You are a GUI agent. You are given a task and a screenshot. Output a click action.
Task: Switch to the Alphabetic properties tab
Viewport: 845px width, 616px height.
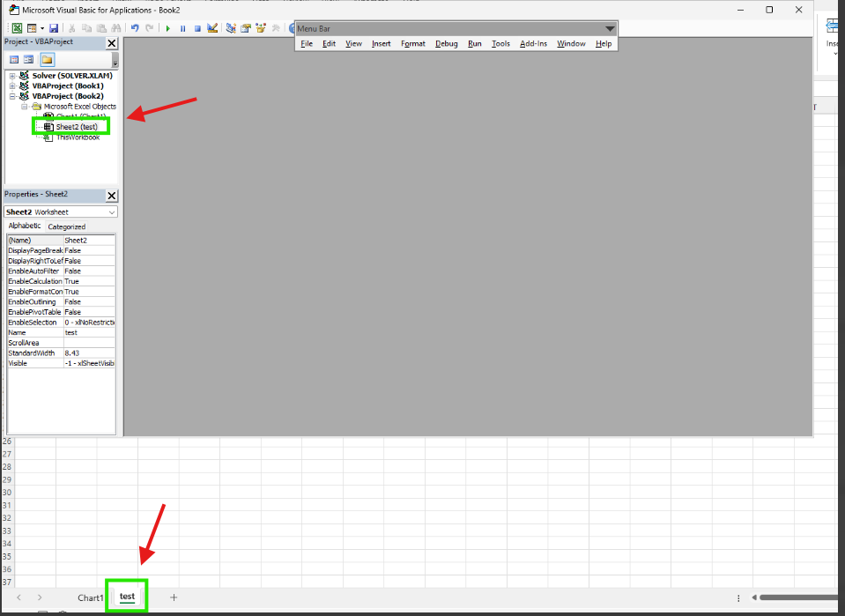(25, 226)
